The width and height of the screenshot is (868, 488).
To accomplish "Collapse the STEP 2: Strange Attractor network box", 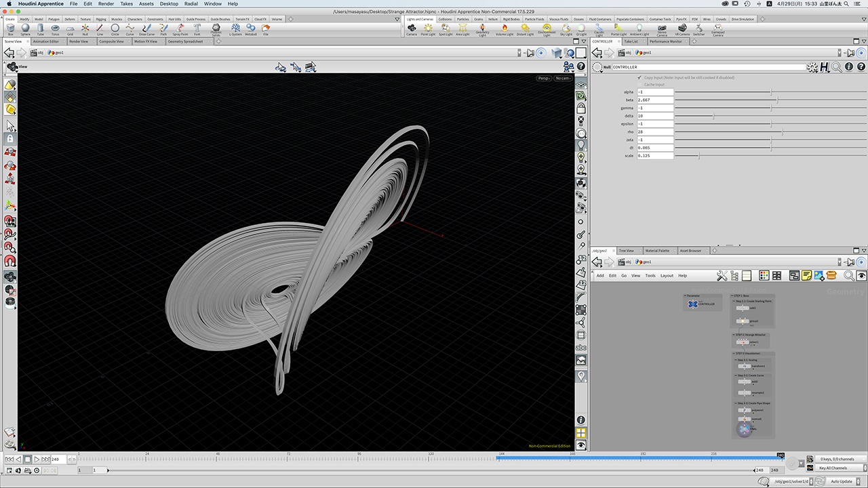I will (734, 335).
